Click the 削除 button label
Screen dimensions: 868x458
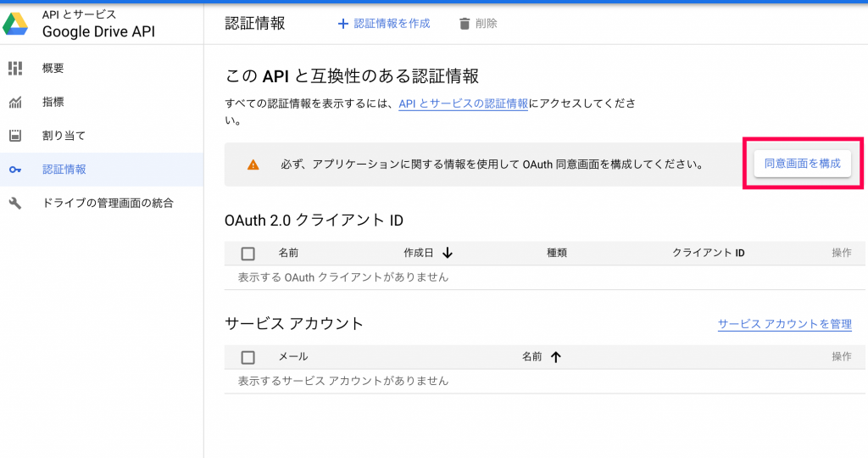coord(486,23)
